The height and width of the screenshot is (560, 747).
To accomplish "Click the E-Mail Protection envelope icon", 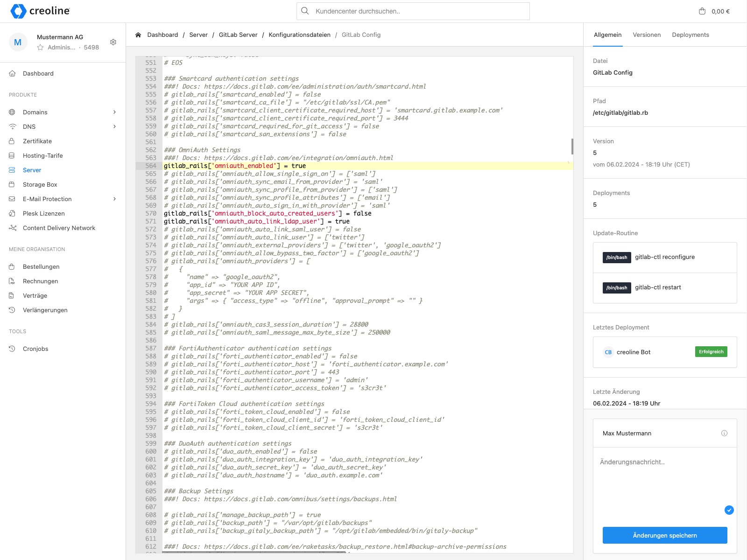I will [x=12, y=199].
